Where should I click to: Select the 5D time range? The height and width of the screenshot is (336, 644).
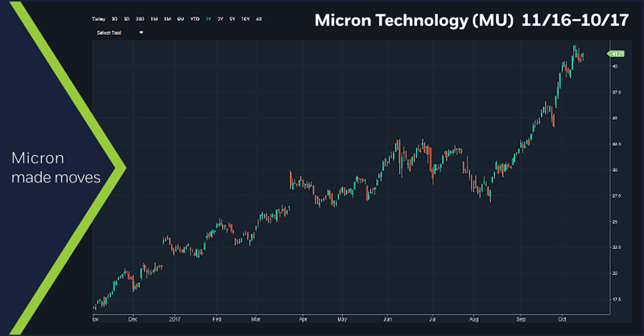[x=126, y=17]
